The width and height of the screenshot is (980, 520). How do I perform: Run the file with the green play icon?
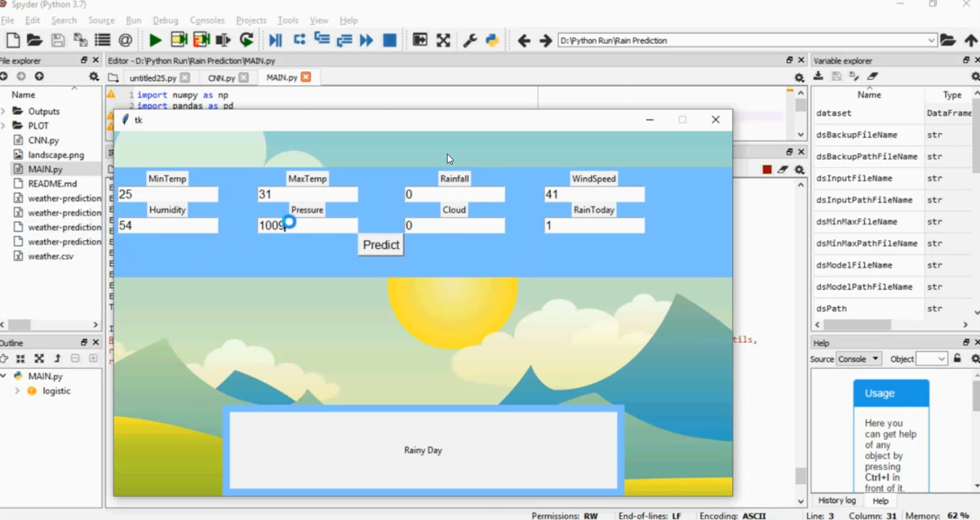155,41
